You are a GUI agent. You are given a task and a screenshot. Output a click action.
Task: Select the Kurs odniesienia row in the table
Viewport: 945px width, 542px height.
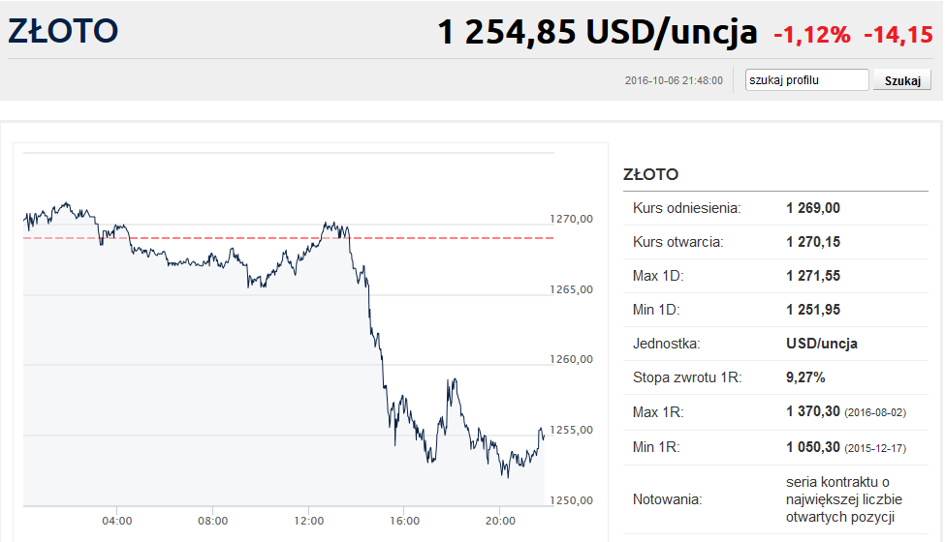coord(776,209)
